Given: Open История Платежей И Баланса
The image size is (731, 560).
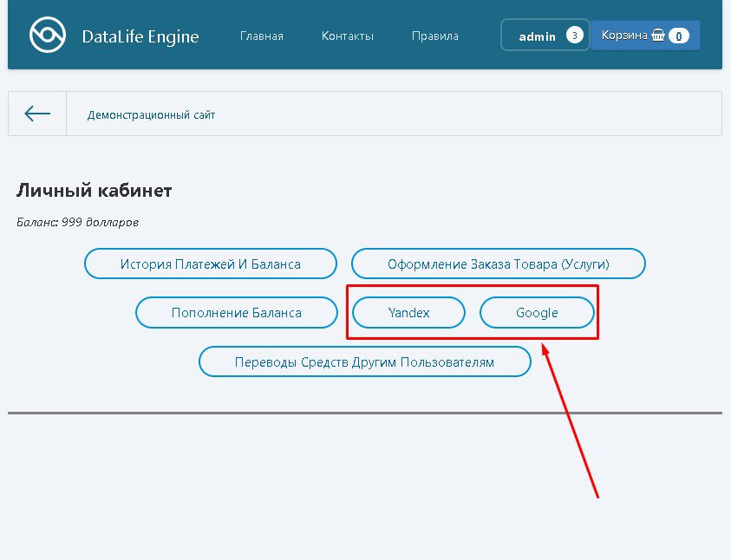Looking at the screenshot, I should pyautogui.click(x=210, y=264).
